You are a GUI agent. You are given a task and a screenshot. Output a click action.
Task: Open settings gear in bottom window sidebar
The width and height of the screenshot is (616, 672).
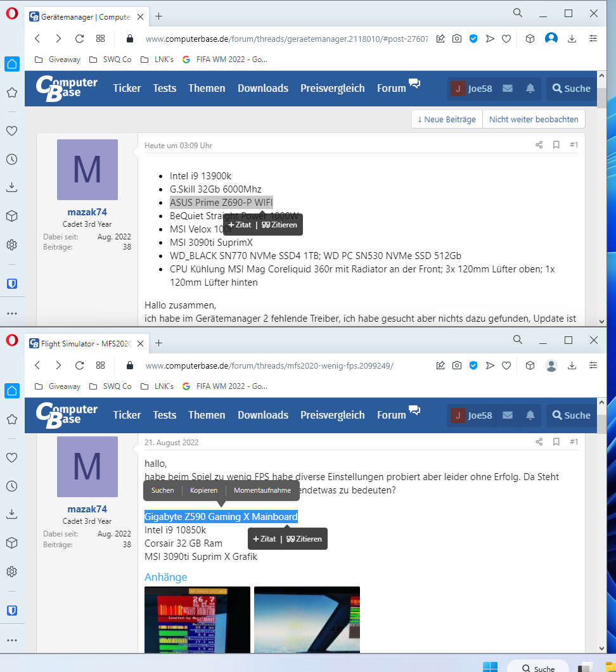tap(12, 572)
